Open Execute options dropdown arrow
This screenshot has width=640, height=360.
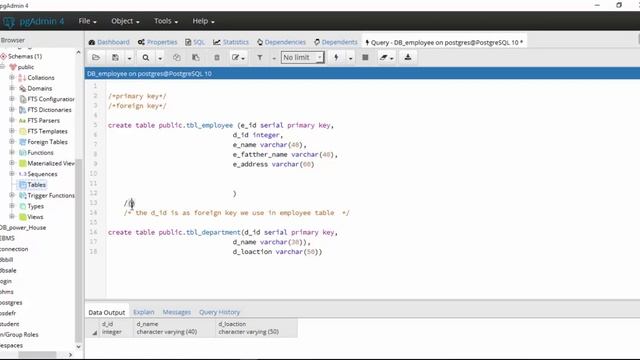point(351,58)
